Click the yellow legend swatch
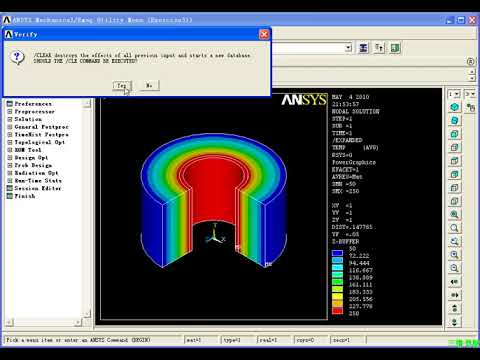 coord(337,296)
